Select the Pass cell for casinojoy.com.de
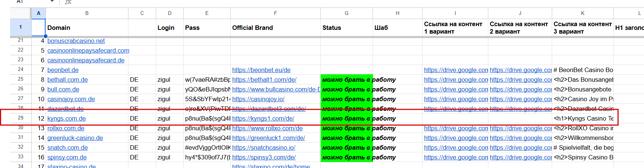Viewport: 644px width, 168px height. pyautogui.click(x=207, y=99)
